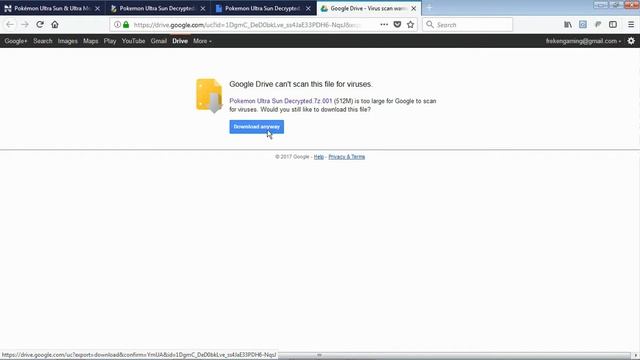Click the Download anyway button
Viewport: 640px width, 360px height.
256,127
